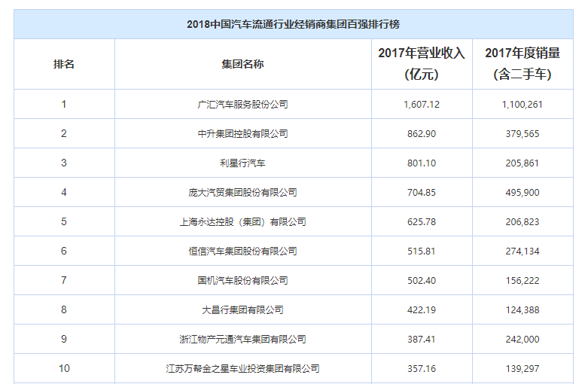Click sales volume 379,565
Image resolution: width=588 pixels, height=384 pixels.
[x=522, y=133]
